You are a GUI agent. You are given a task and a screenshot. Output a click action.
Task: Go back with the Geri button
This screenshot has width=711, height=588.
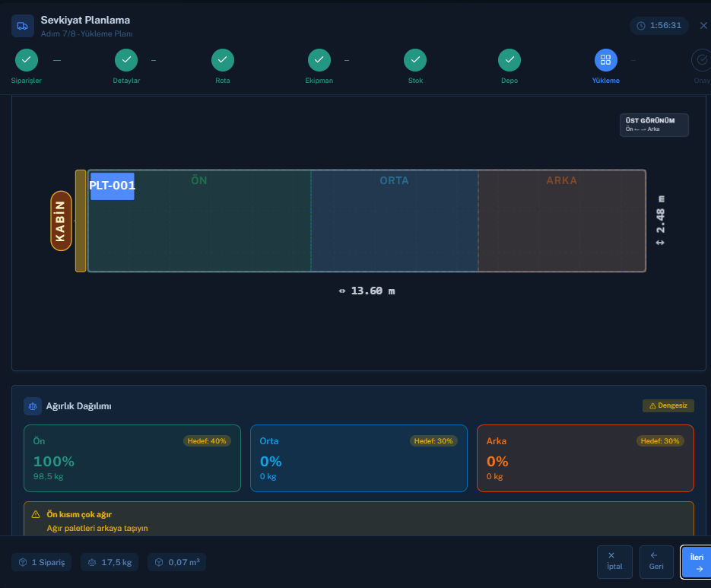[x=656, y=561]
